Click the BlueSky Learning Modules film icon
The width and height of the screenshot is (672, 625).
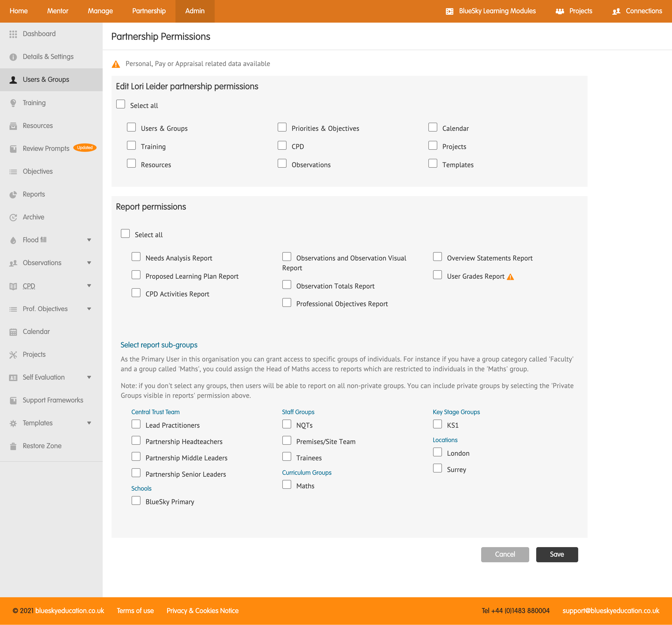pos(449,11)
